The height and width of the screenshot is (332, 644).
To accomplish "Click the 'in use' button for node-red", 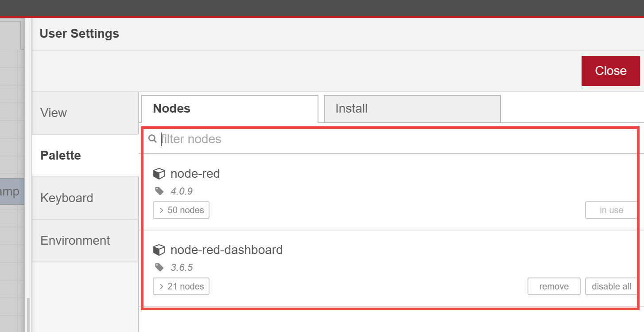I will point(612,210).
